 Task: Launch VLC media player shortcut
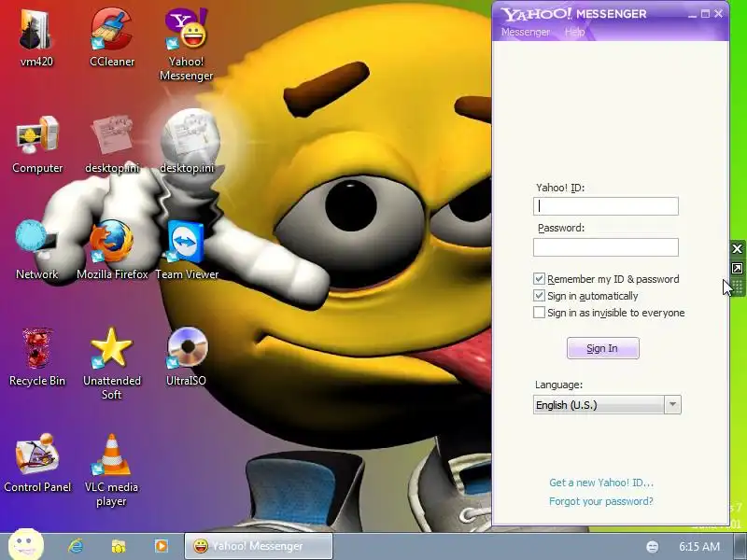pyautogui.click(x=112, y=469)
